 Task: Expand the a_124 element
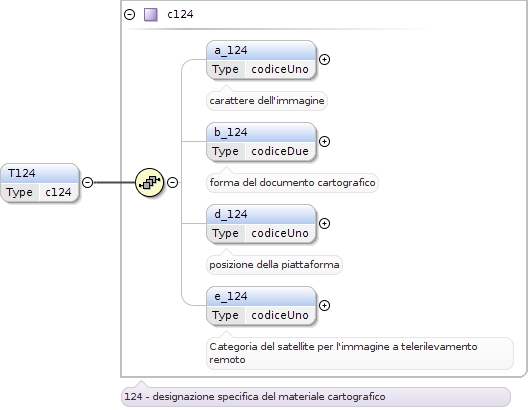coord(324,59)
